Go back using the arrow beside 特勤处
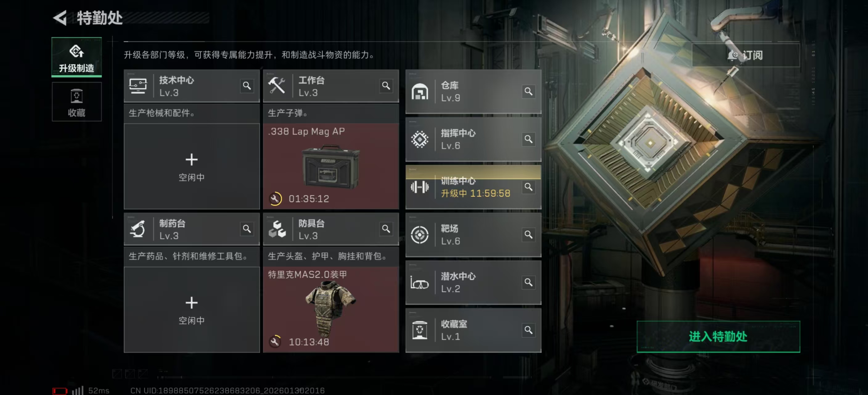The width and height of the screenshot is (868, 395). click(60, 18)
